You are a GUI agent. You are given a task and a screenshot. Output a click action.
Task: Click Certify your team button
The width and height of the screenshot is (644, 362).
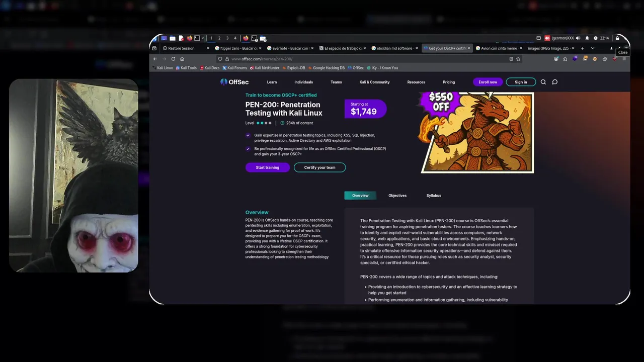point(320,167)
